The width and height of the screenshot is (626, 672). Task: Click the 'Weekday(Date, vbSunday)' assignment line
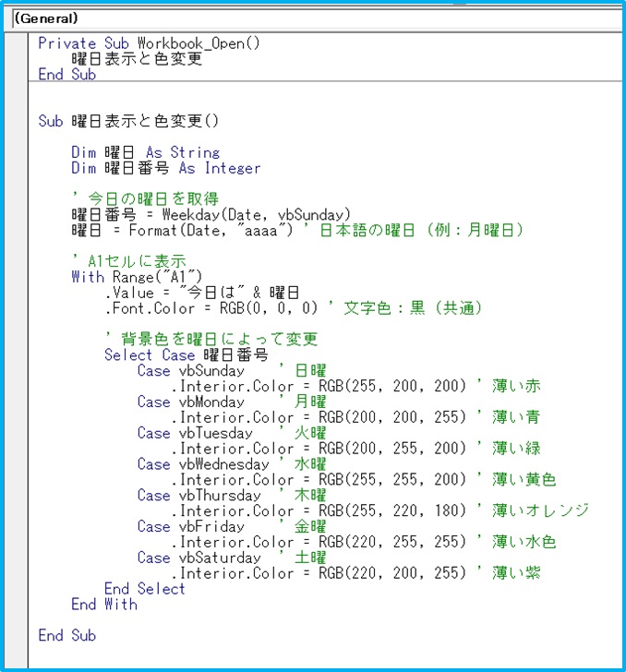pos(211,214)
